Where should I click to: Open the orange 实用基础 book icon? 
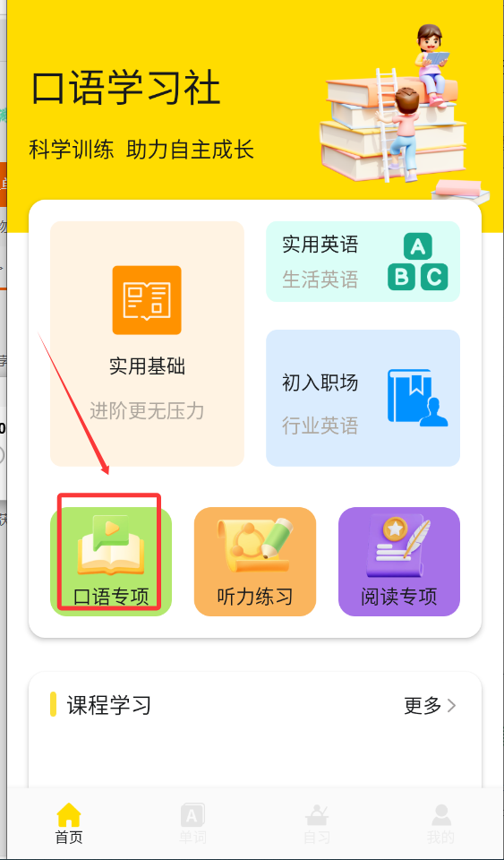147,300
